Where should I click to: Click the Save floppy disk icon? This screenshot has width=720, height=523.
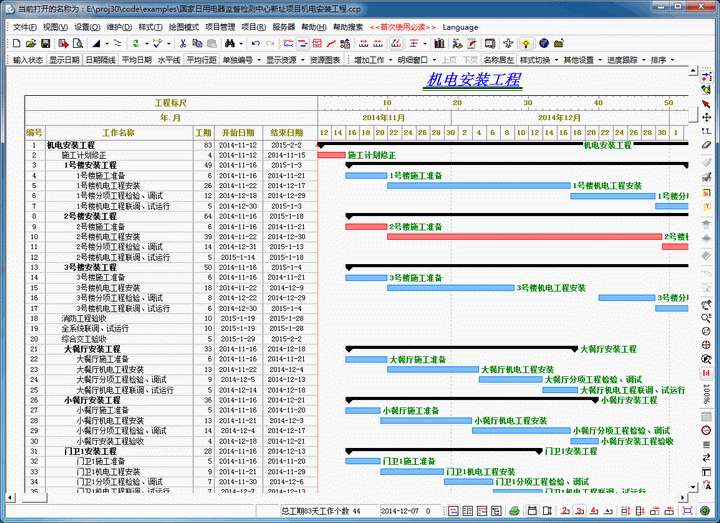coord(47,44)
